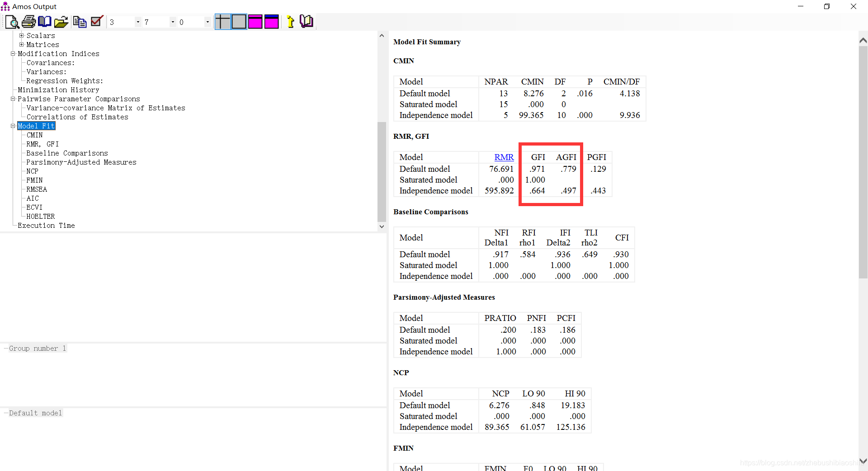Open Options with red checkmark icon
Screen dimensions: 868x471
tap(97, 21)
